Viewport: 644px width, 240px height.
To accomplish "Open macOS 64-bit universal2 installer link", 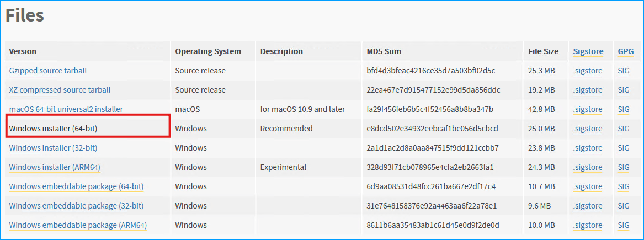I will 66,109.
